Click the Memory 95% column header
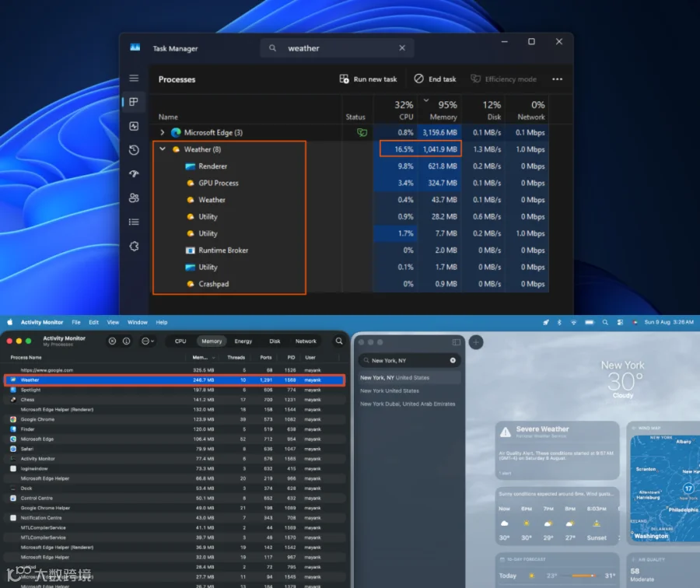 (439, 110)
